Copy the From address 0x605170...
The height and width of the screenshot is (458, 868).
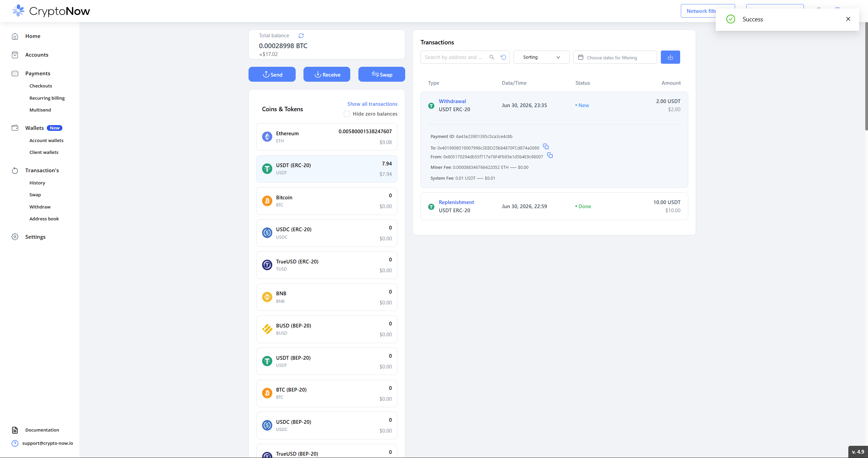coord(550,155)
